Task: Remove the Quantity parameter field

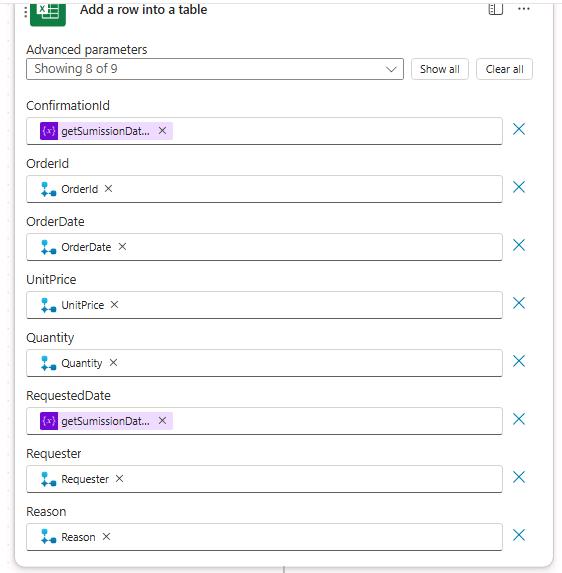Action: pos(519,361)
